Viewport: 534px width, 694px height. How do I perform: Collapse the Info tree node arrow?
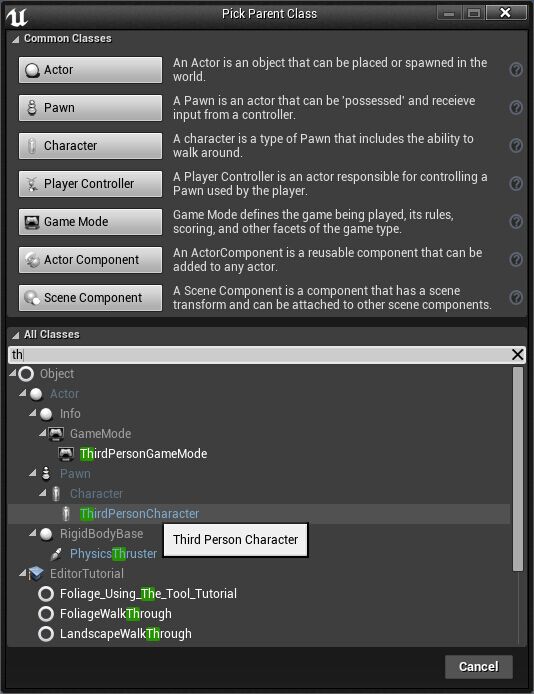(32, 413)
